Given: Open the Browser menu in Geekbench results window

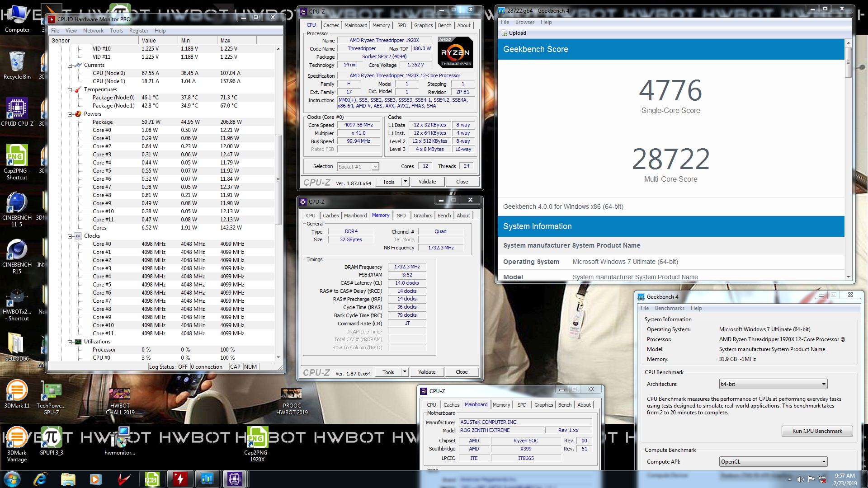Looking at the screenshot, I should [x=525, y=22].
